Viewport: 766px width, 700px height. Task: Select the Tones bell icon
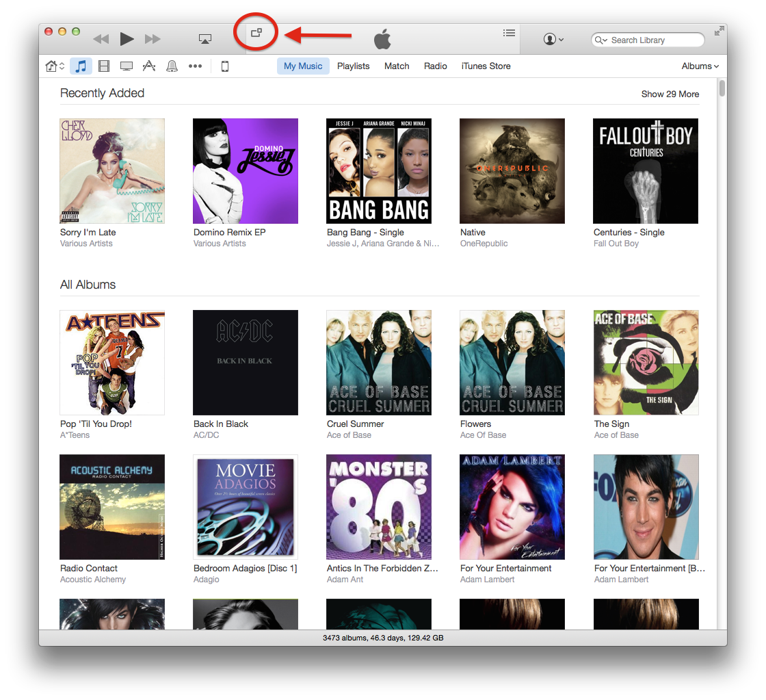(172, 66)
